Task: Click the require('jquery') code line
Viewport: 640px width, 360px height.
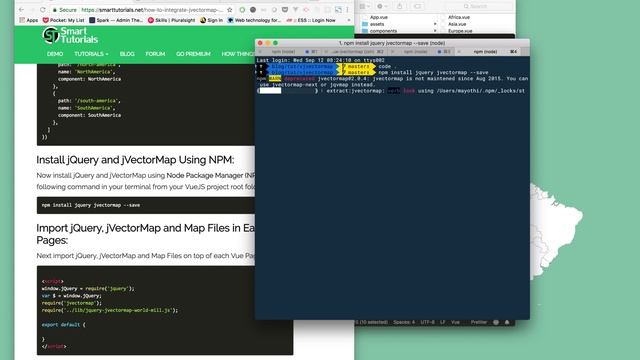Action: tap(88, 289)
